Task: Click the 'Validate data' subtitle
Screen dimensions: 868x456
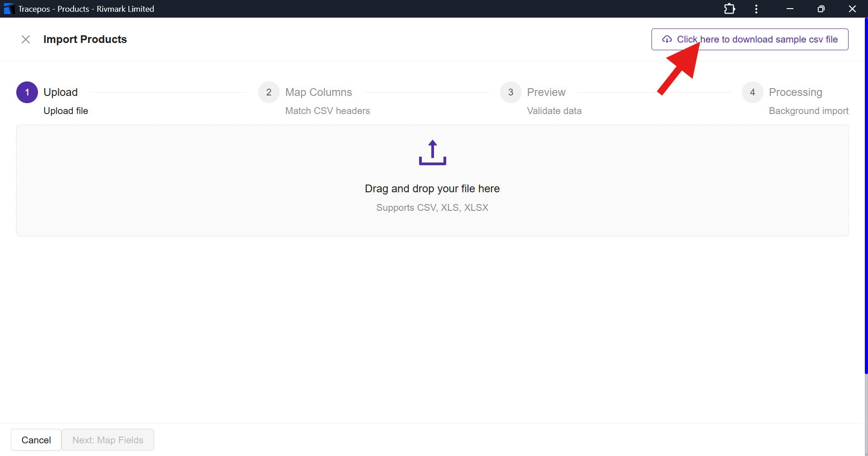Action: 554,111
